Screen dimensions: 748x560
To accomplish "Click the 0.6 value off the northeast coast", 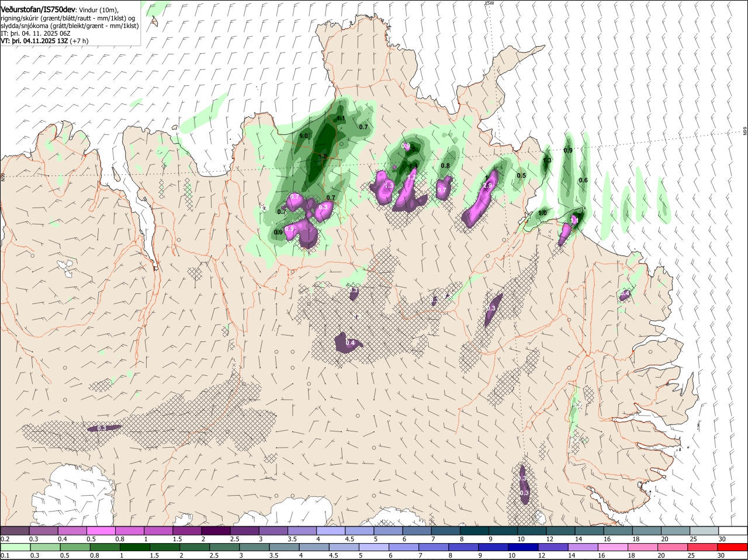I will pos(583,181).
